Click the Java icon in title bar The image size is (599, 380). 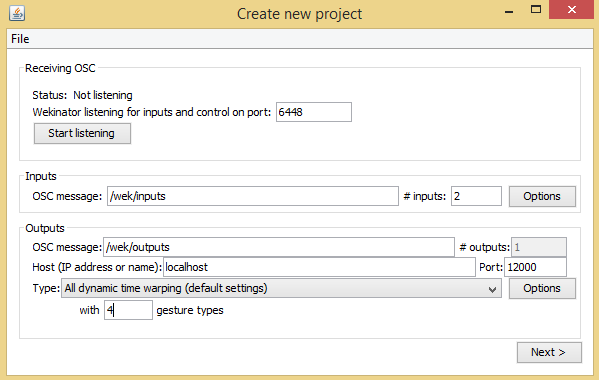click(17, 13)
